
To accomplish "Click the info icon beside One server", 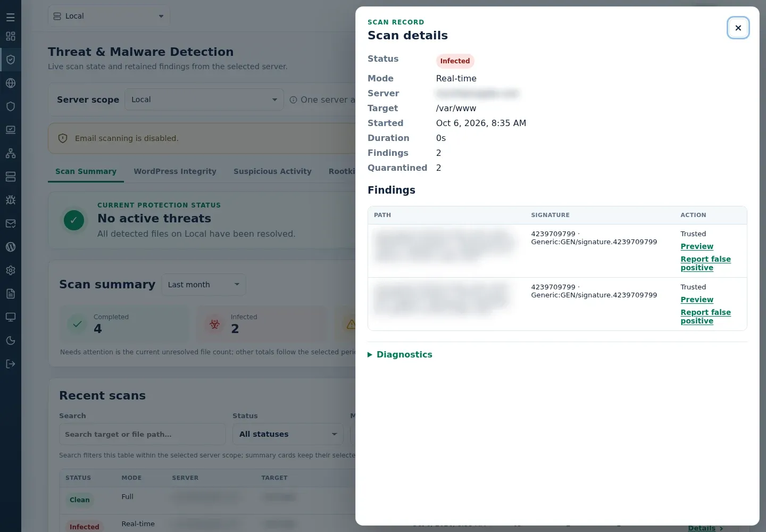I will [x=293, y=99].
